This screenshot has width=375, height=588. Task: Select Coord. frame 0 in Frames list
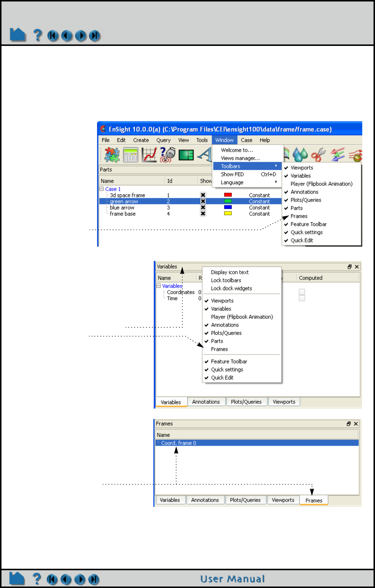257,443
